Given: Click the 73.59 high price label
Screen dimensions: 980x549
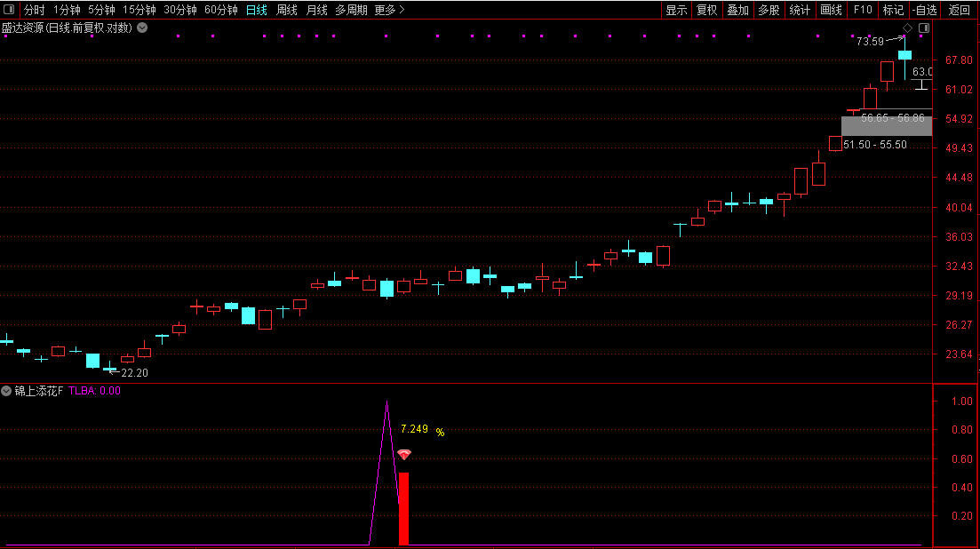Looking at the screenshot, I should tap(870, 41).
